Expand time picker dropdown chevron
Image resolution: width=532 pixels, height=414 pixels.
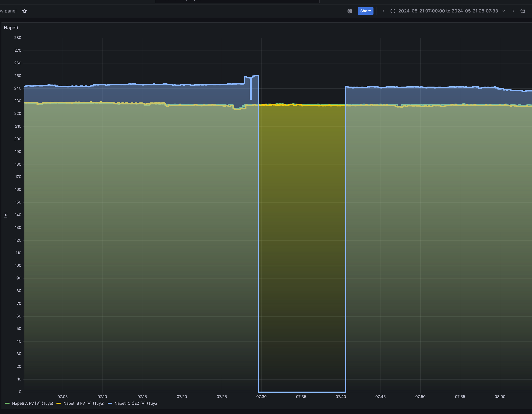point(504,11)
